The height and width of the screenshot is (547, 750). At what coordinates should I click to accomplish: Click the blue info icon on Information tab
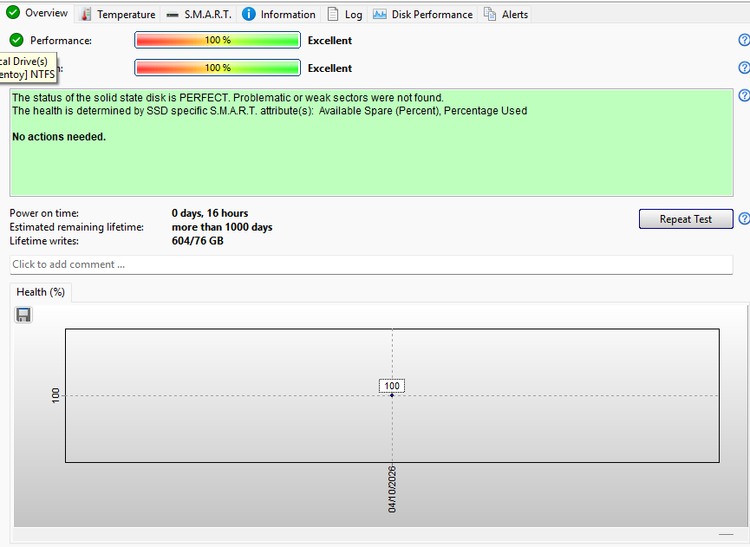tap(249, 14)
